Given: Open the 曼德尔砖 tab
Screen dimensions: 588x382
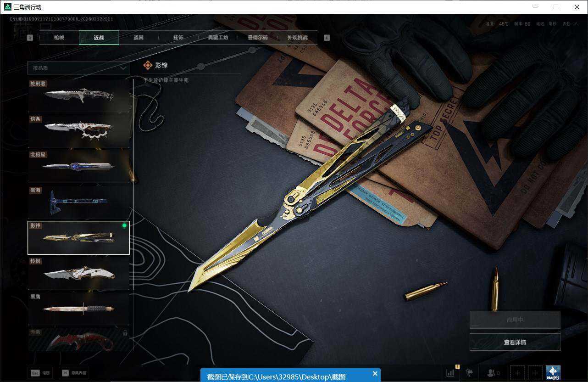Looking at the screenshot, I should click(x=258, y=38).
